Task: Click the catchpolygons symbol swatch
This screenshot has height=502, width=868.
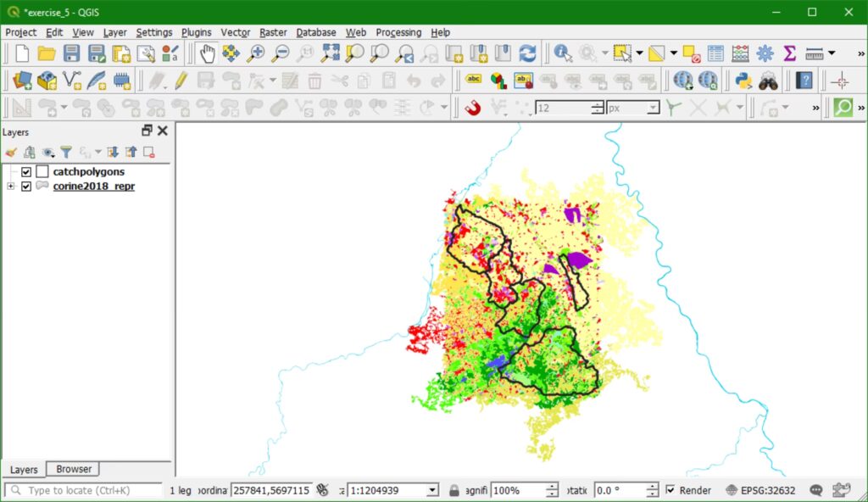Action: 42,172
